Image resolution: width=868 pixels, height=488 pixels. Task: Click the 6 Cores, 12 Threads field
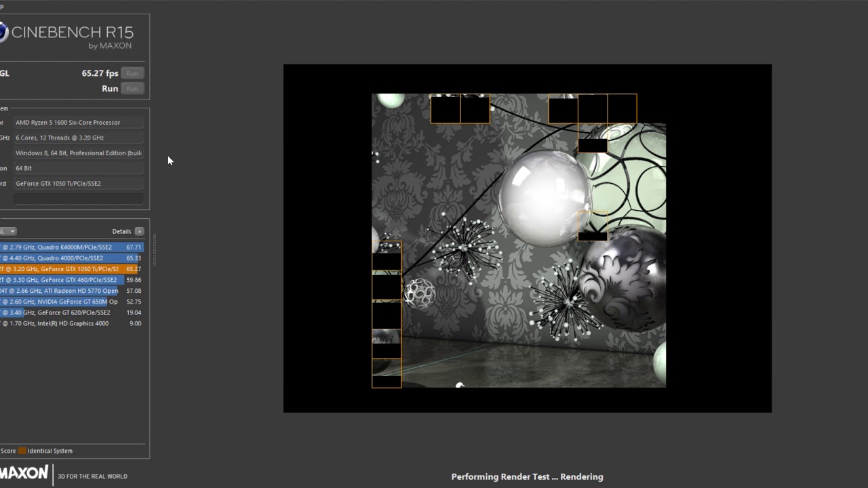[x=78, y=138]
